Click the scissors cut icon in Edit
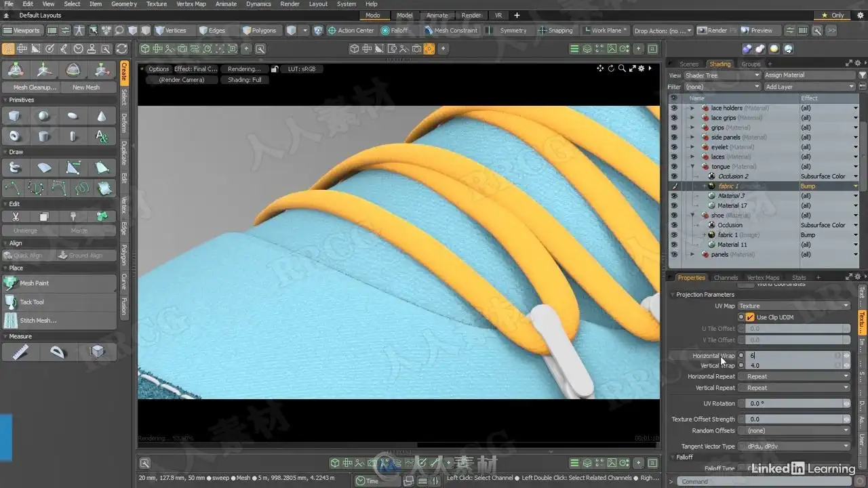The width and height of the screenshot is (868, 488). click(x=15, y=217)
